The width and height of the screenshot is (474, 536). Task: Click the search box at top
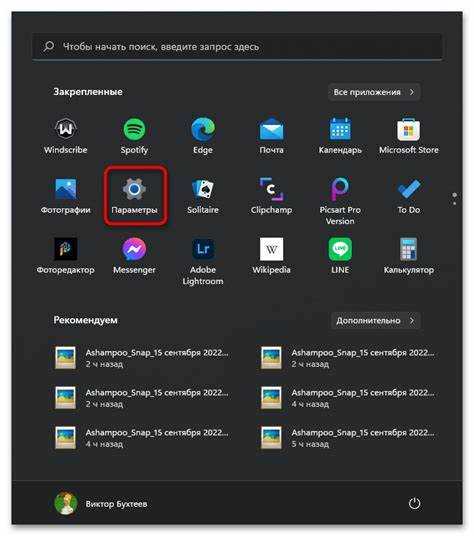point(237,46)
